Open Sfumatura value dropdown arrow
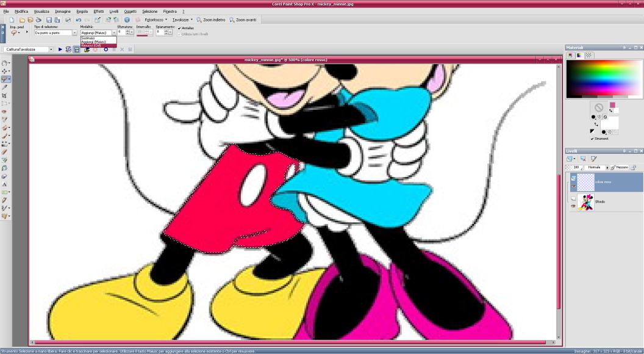The width and height of the screenshot is (644, 354). tap(132, 32)
